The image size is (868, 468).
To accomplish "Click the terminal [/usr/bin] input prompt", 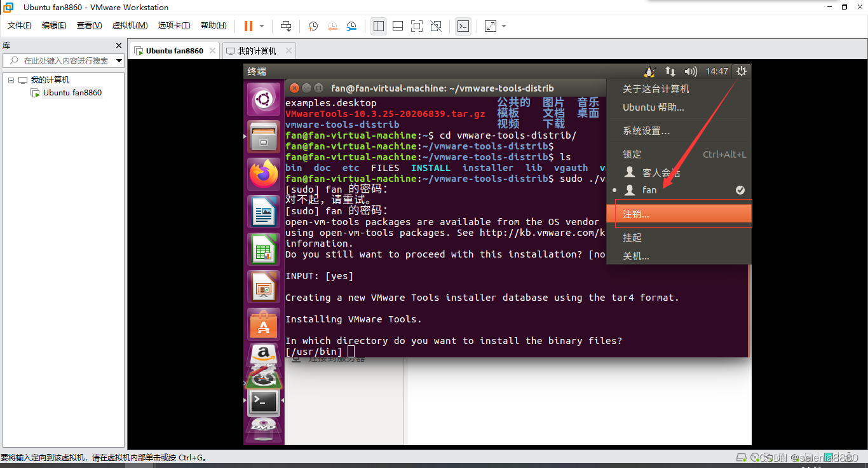I will coord(320,352).
